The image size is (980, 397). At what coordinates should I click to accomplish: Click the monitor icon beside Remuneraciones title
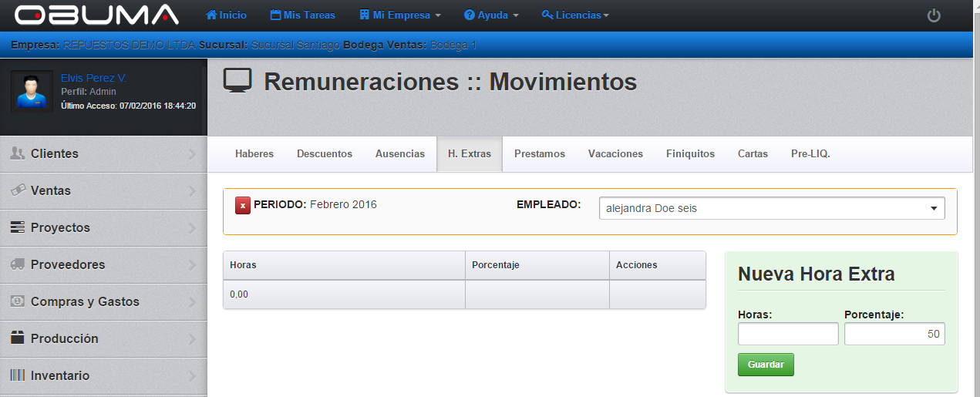point(238,81)
